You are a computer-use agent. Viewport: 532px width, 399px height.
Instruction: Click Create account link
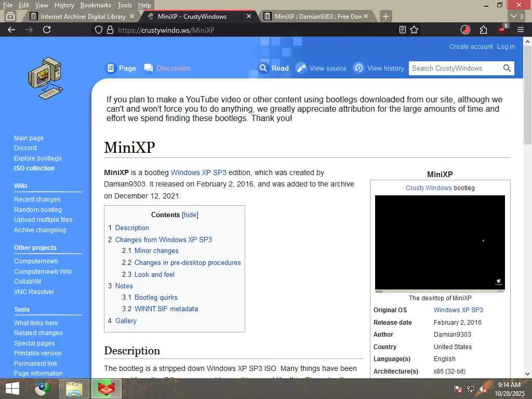471,46
